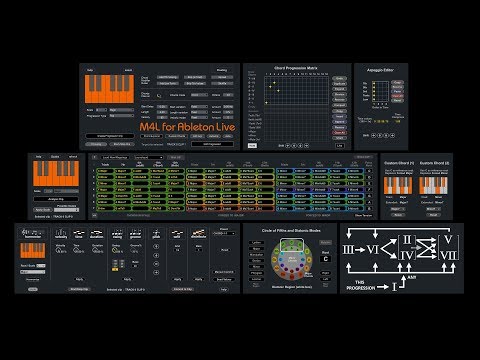Adjust the yellow Swing knob

click(115, 250)
